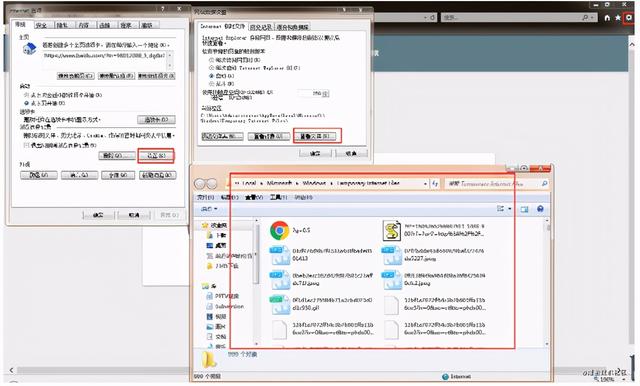This screenshot has width=640, height=386.
Task: Open the View menu in Explorer
Action: 254,197
